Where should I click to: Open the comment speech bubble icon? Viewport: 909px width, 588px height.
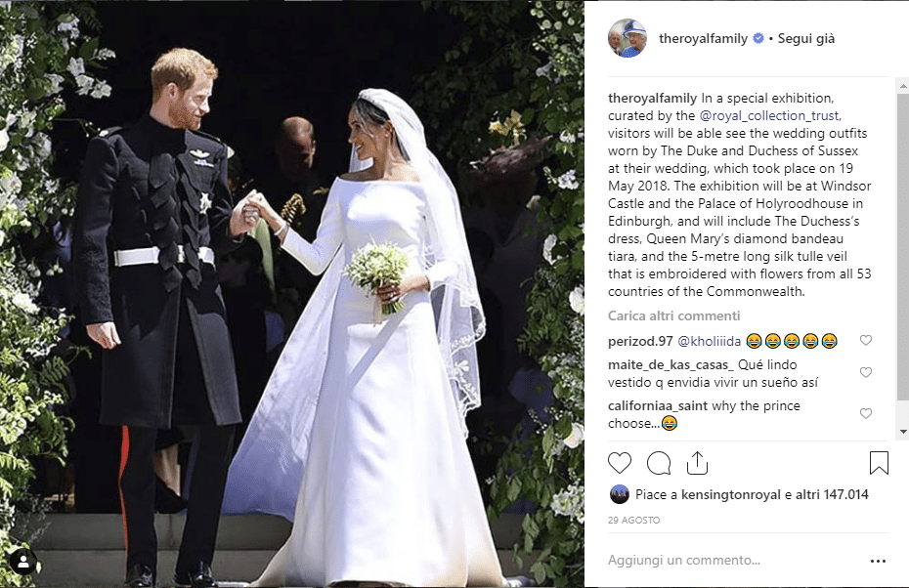click(659, 463)
